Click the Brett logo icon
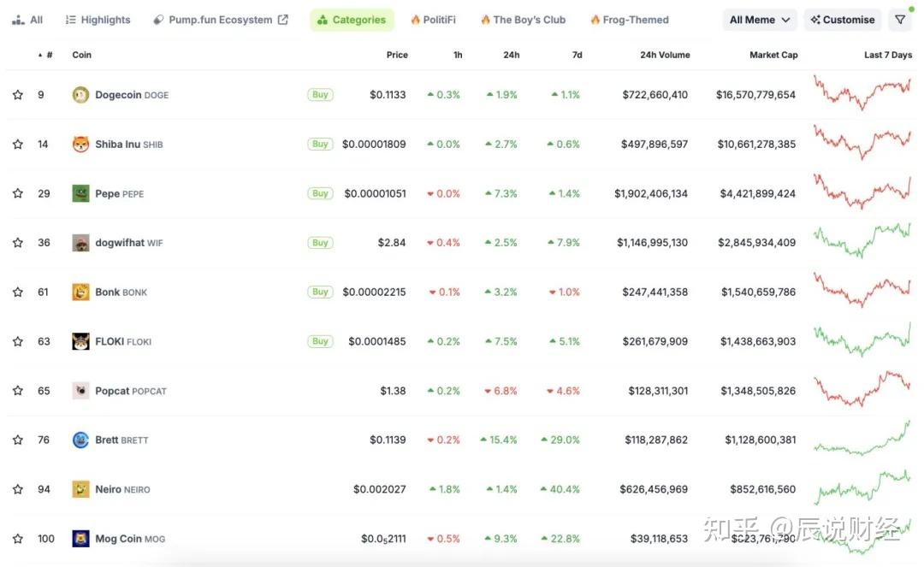The height and width of the screenshot is (567, 924). pos(80,440)
